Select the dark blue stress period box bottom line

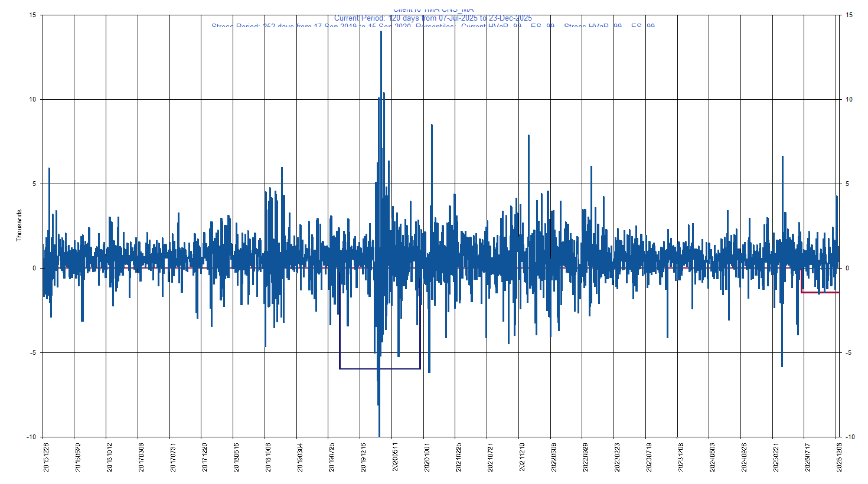coord(380,369)
